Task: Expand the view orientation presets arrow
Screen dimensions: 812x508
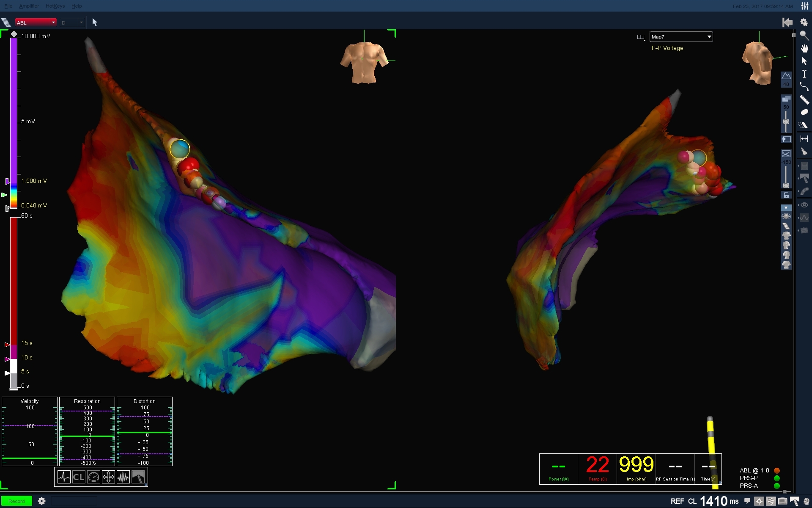Action: pos(786,208)
